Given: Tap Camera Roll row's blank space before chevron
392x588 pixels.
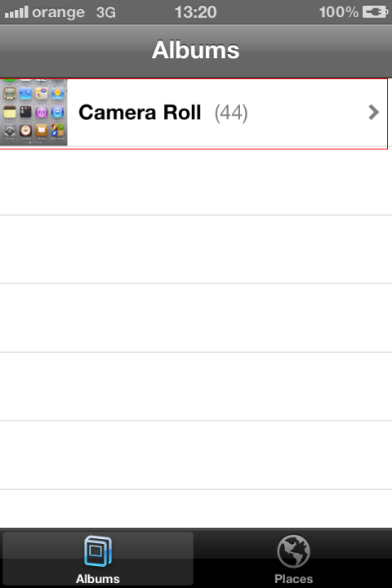Looking at the screenshot, I should pos(308,113).
